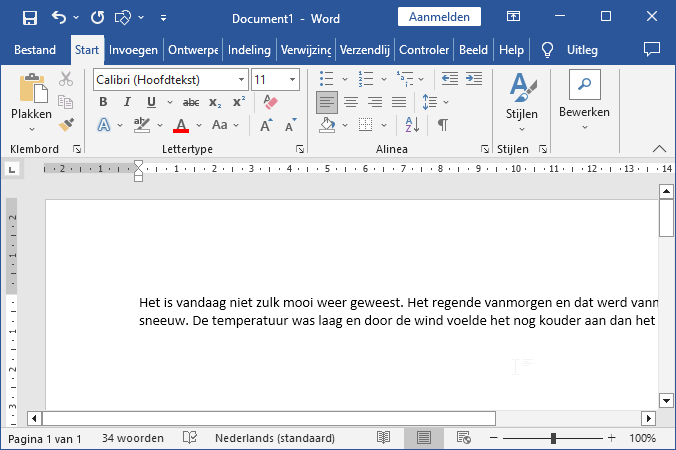The width and height of the screenshot is (676, 450).
Task: Expand the font size dropdown
Action: [291, 79]
